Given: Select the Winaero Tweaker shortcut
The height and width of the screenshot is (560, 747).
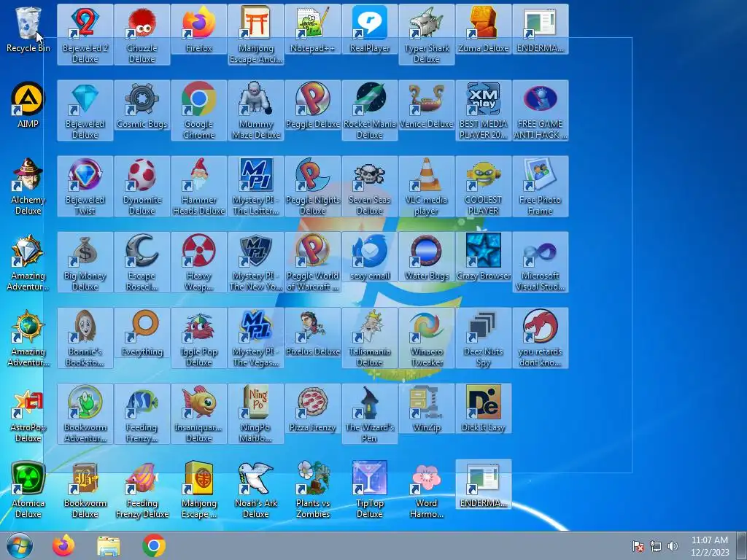Looking at the screenshot, I should tap(426, 338).
